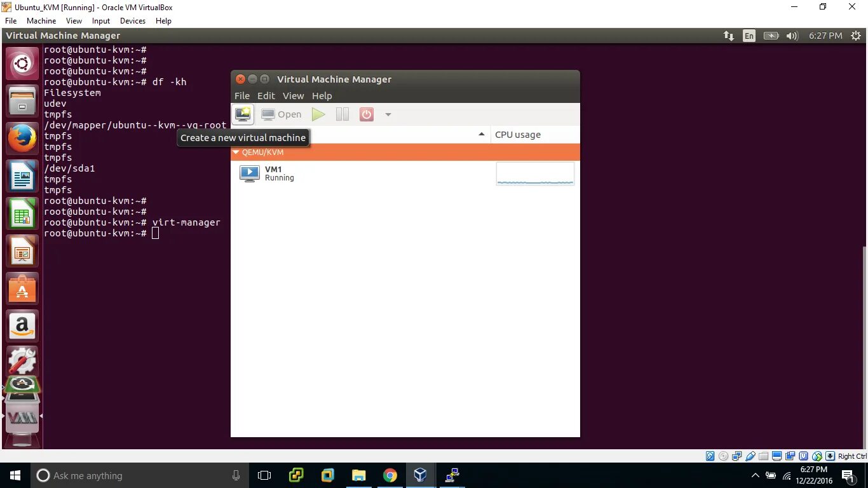Show hidden Windows tray icons chevron

756,475
